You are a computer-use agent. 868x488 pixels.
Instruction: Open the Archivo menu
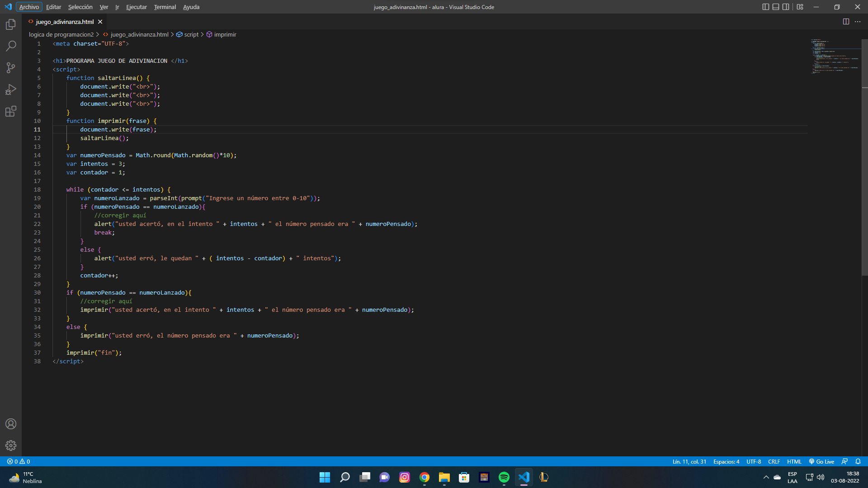tap(29, 7)
